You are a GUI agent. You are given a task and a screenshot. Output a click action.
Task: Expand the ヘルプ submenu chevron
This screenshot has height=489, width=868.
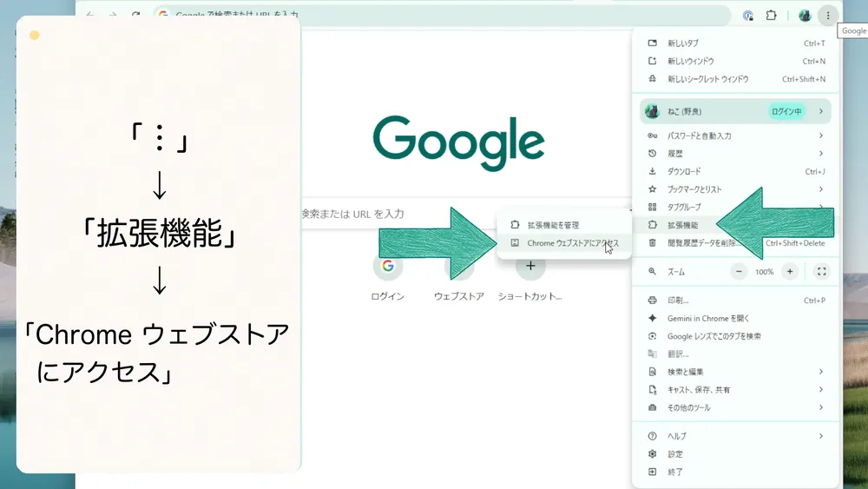(x=821, y=436)
